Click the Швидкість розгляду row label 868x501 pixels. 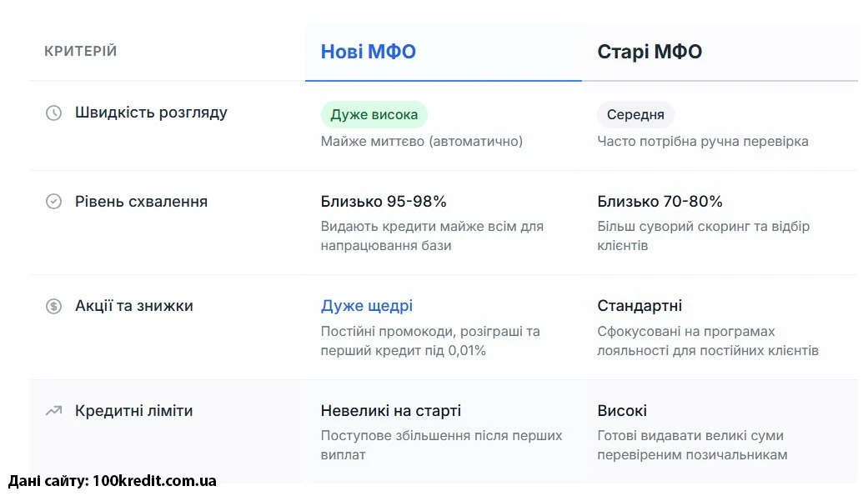point(151,113)
